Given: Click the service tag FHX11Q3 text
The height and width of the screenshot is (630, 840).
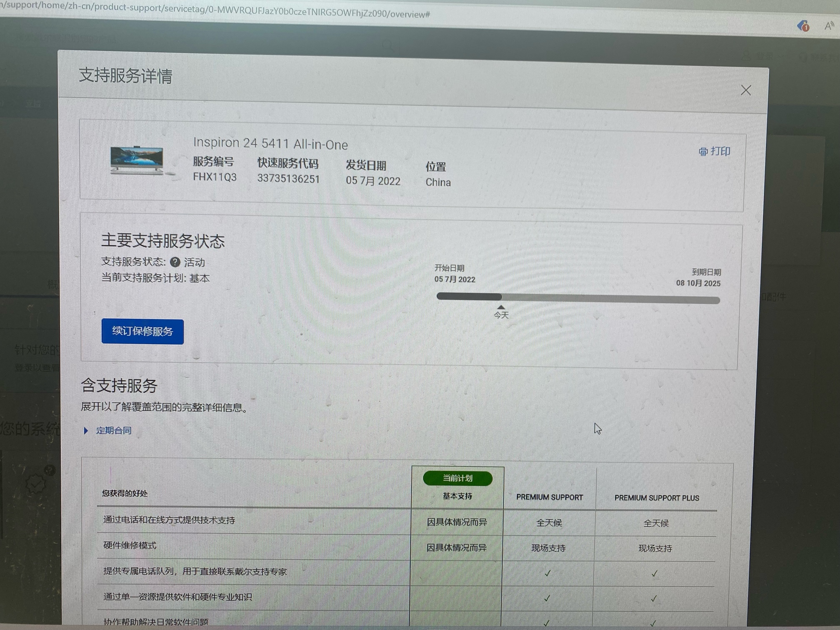Looking at the screenshot, I should 215,177.
